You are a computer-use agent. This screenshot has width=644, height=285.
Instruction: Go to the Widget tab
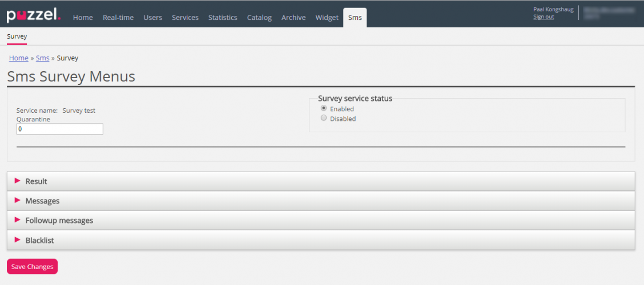pos(327,18)
